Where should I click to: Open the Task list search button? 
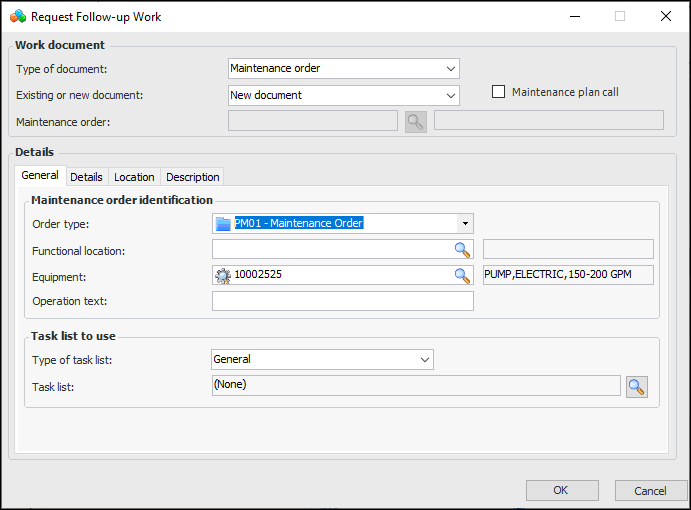636,387
